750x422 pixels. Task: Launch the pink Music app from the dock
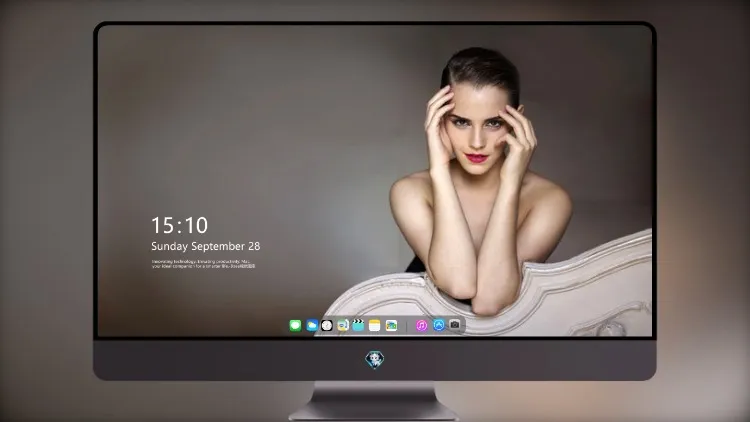point(421,325)
